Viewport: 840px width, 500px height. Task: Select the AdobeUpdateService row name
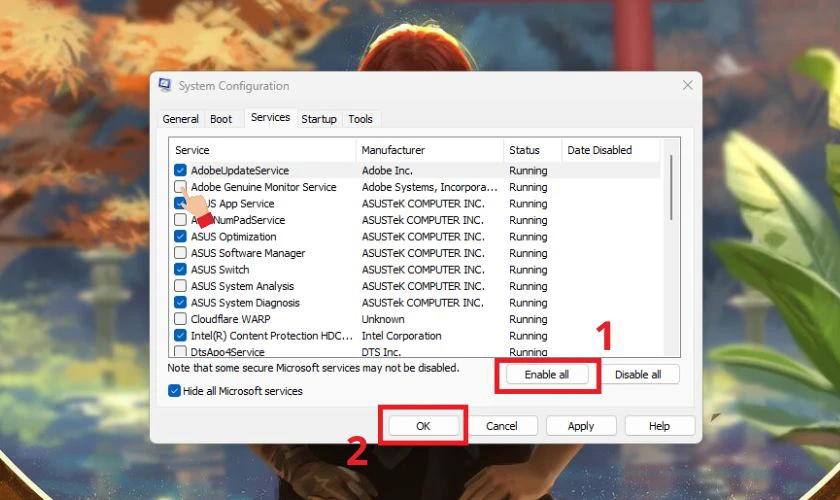(240, 170)
